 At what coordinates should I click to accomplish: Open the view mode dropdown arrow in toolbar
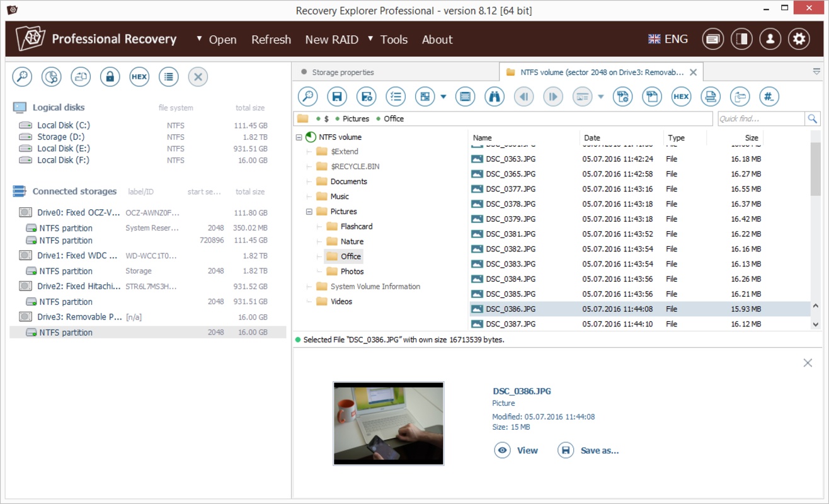443,97
